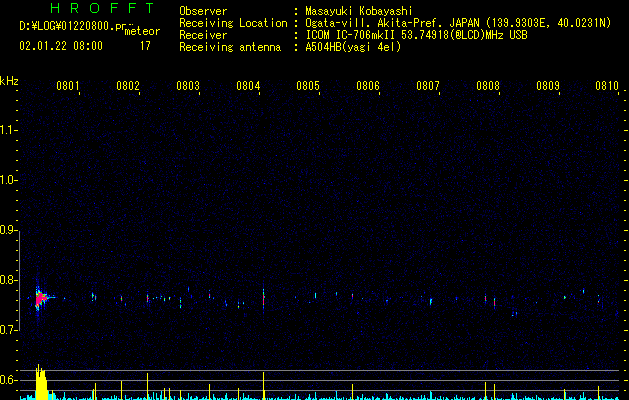Click the date stamp 02.01.22 08:00

[x=61, y=46]
